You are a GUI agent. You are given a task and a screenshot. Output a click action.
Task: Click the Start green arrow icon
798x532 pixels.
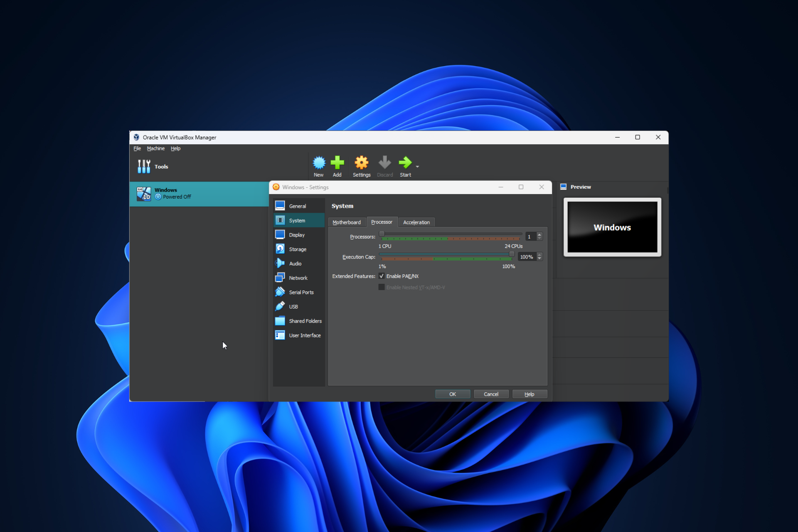pos(405,163)
